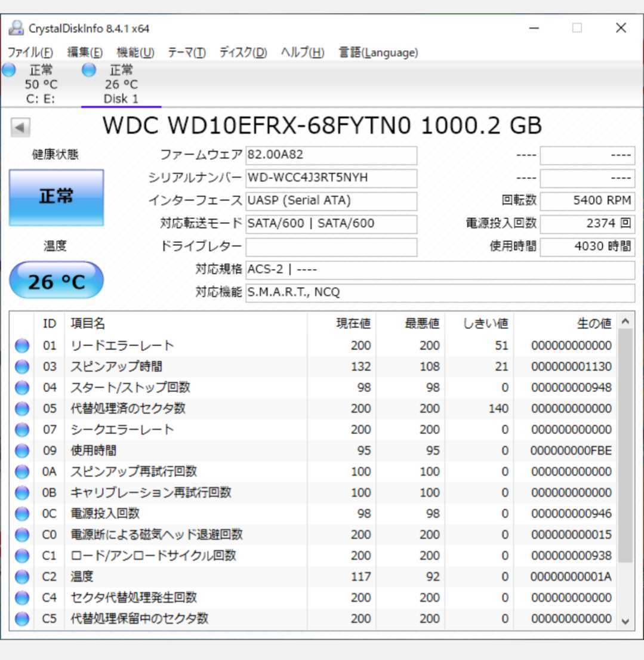Open the テーマ(T) menu
The height and width of the screenshot is (660, 644).
point(187,53)
